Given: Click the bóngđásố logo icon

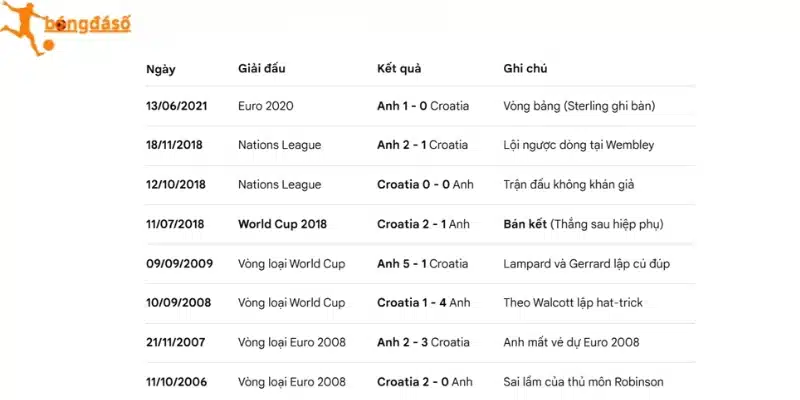Looking at the screenshot, I should point(65,28).
